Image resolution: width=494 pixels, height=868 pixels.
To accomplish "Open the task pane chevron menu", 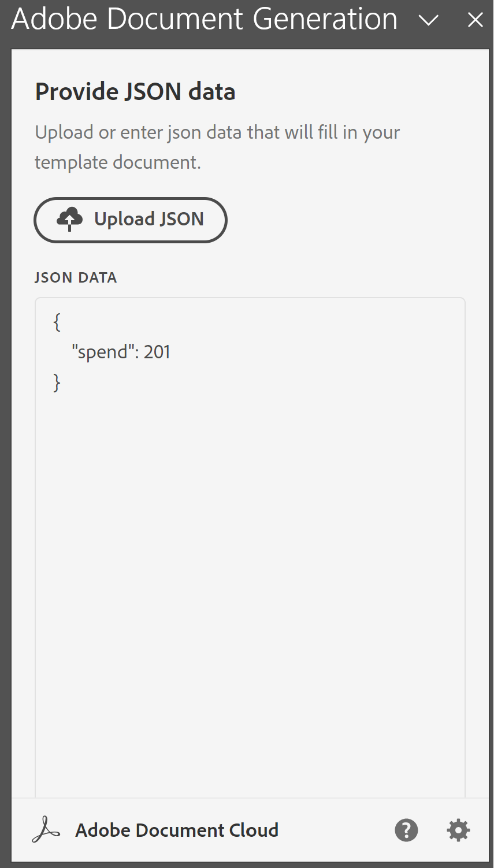I will tap(428, 21).
